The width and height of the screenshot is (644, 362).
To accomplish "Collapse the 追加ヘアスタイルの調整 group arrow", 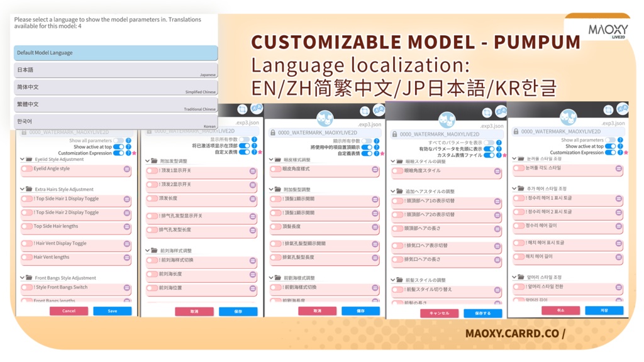I will click(x=393, y=191).
